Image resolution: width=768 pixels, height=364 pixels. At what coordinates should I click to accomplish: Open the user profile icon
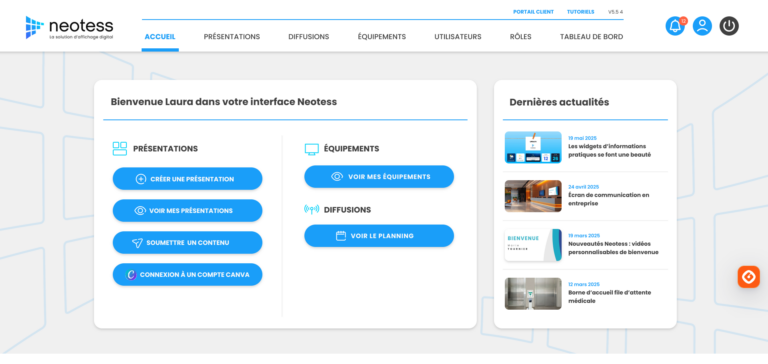702,26
